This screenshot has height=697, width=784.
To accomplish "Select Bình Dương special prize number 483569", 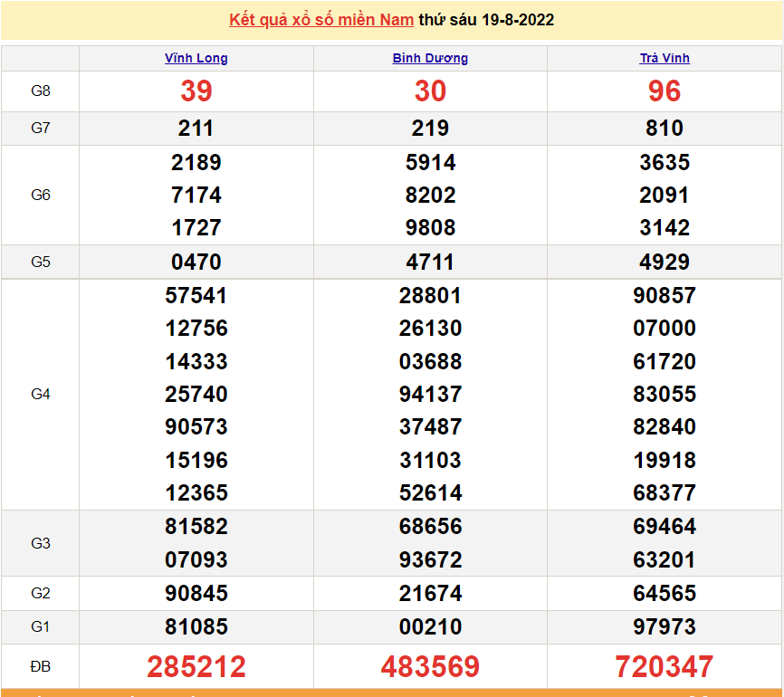I will 430,667.
